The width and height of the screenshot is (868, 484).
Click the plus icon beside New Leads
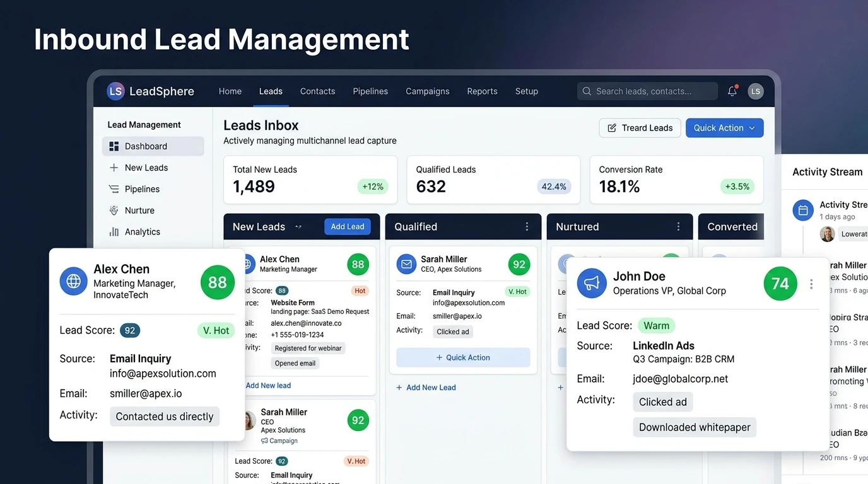click(x=114, y=168)
